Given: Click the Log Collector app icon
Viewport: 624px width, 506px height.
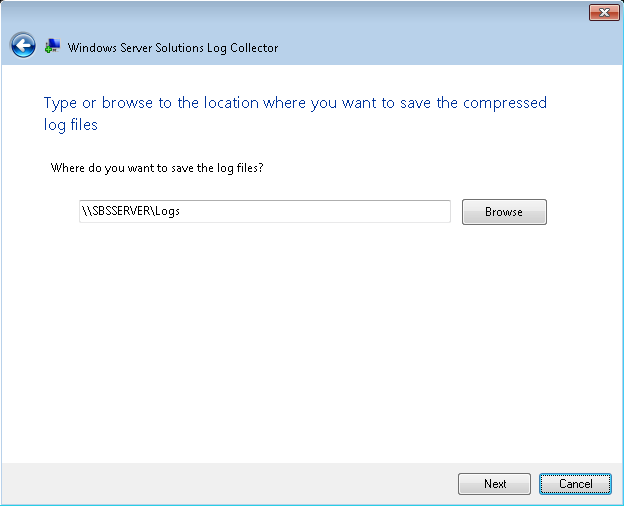Looking at the screenshot, I should coord(52,47).
